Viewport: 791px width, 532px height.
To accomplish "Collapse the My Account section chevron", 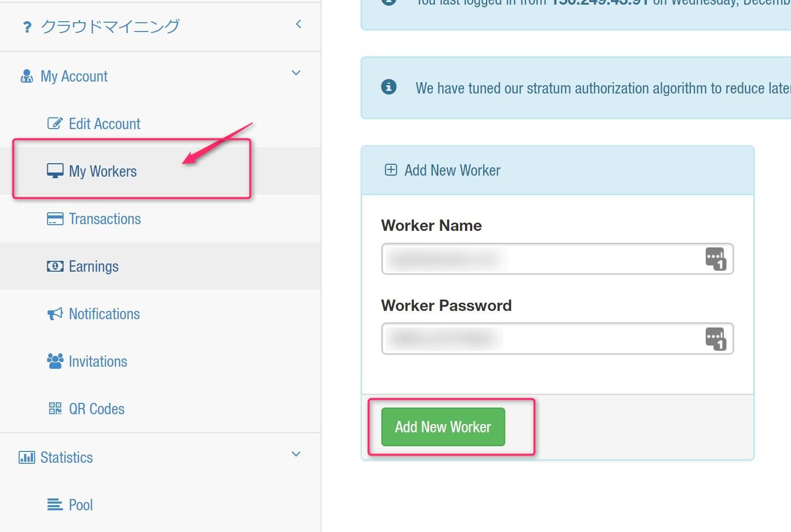I will coord(296,73).
